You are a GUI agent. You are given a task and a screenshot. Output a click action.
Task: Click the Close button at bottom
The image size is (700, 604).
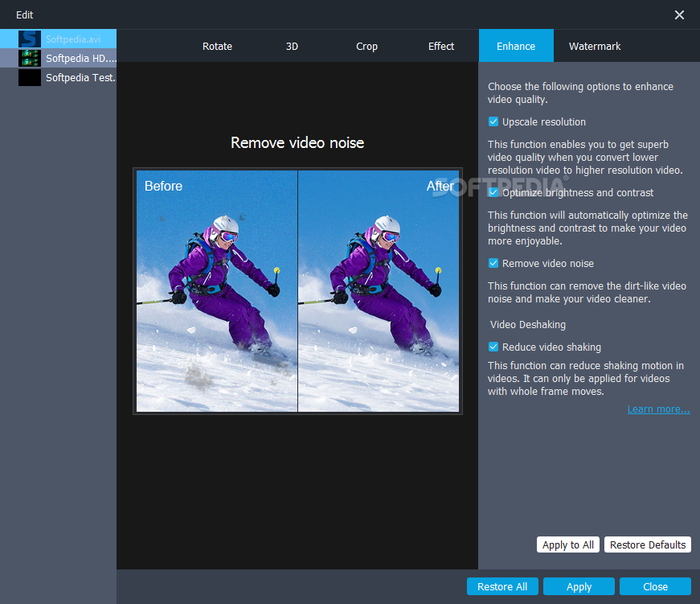click(655, 586)
